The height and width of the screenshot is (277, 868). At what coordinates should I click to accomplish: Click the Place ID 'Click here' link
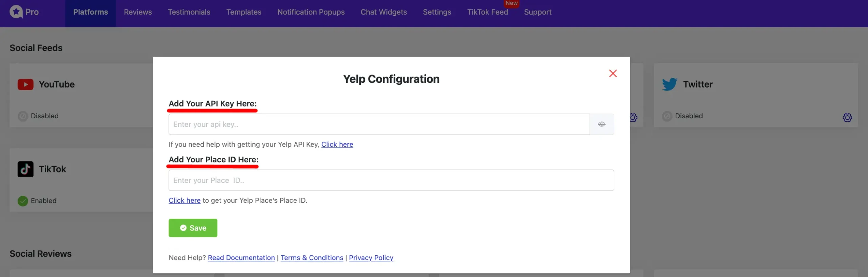[x=184, y=200]
